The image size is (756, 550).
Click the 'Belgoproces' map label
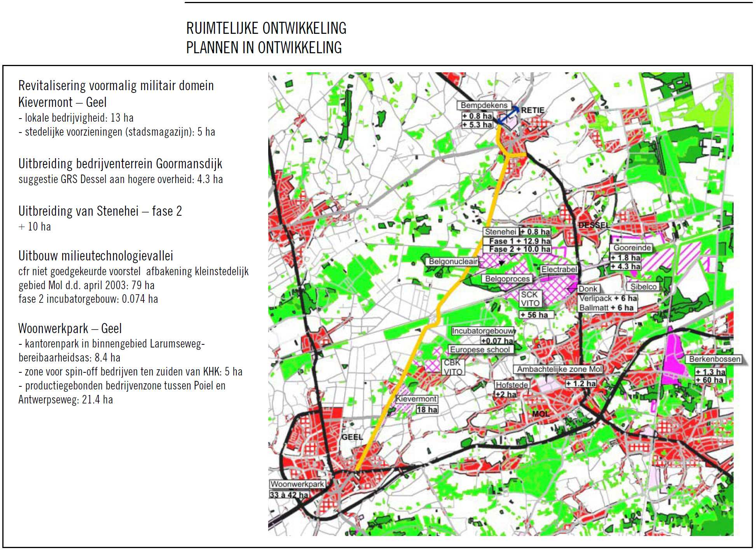pos(507,279)
